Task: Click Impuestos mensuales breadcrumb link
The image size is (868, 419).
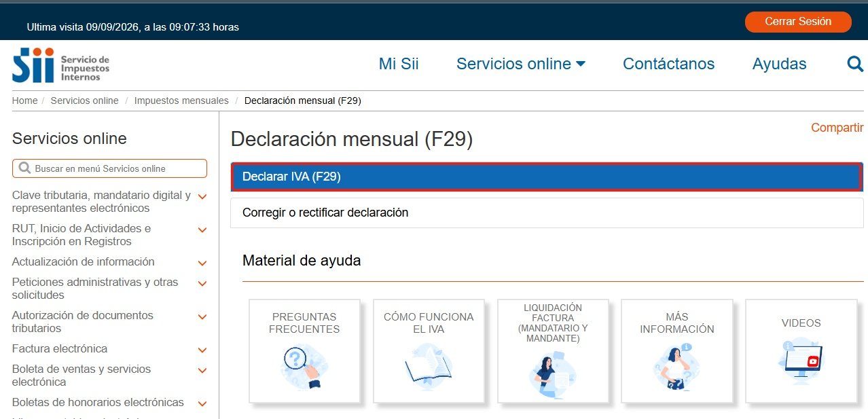Action: pyautogui.click(x=181, y=101)
